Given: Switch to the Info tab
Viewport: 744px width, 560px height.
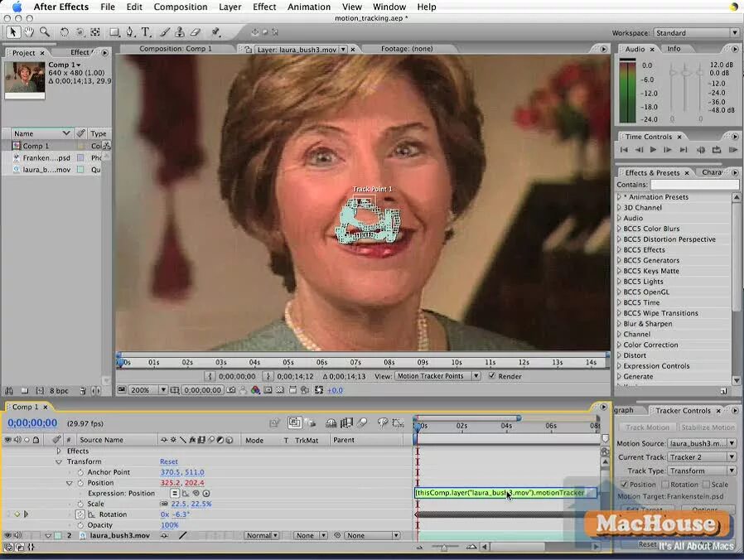Looking at the screenshot, I should (x=674, y=48).
